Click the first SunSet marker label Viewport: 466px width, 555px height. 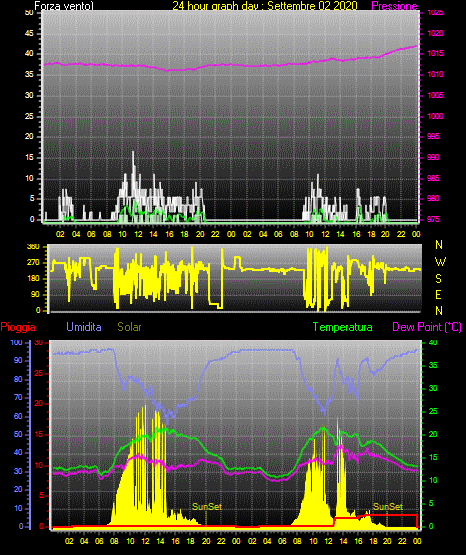tap(207, 507)
